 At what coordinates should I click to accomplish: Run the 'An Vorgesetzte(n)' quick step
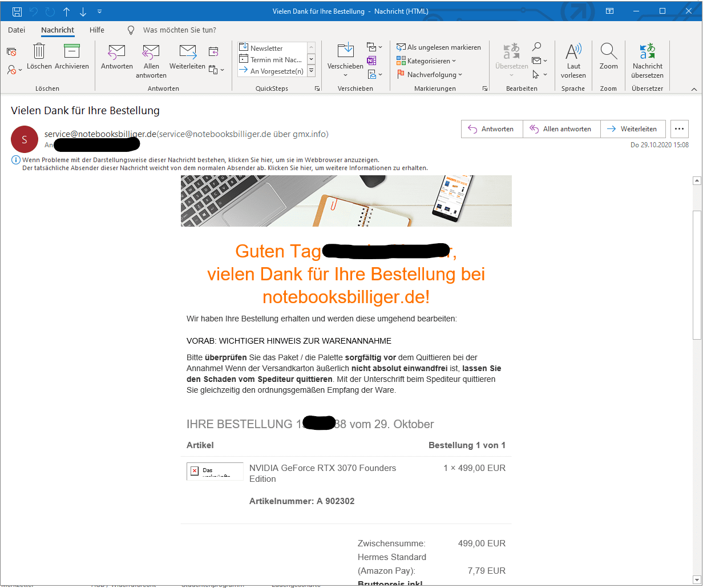[x=272, y=71]
